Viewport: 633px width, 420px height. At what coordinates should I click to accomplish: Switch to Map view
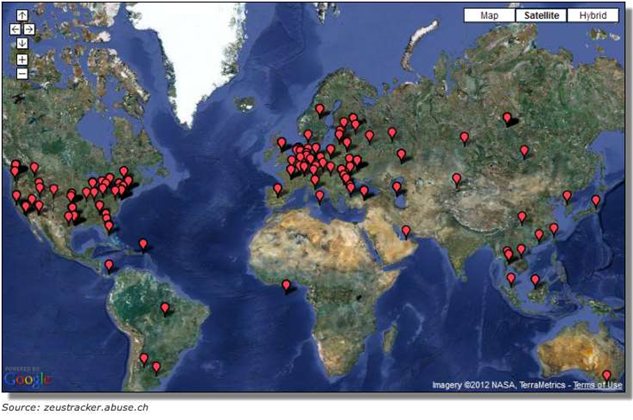(489, 16)
